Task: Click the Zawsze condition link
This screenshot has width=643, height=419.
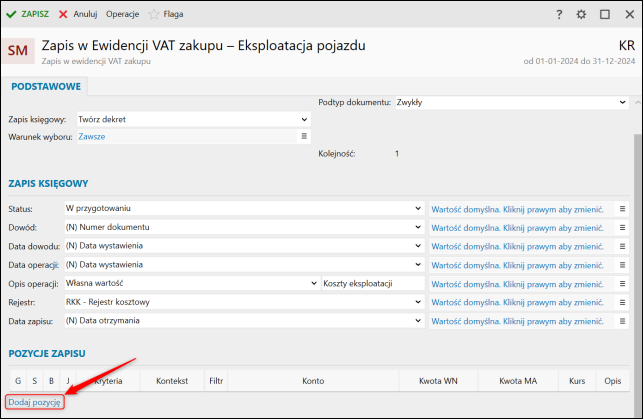Action: [92, 137]
